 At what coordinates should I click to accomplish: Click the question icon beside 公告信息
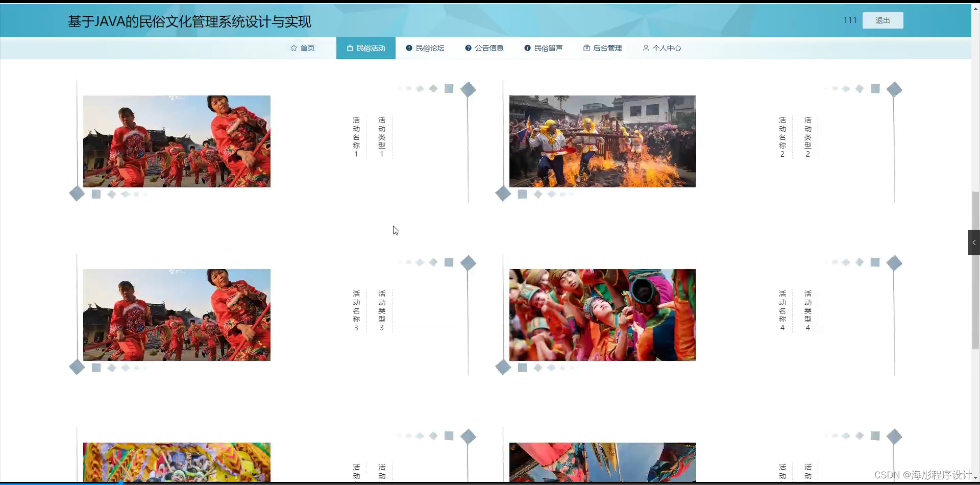tap(468, 48)
